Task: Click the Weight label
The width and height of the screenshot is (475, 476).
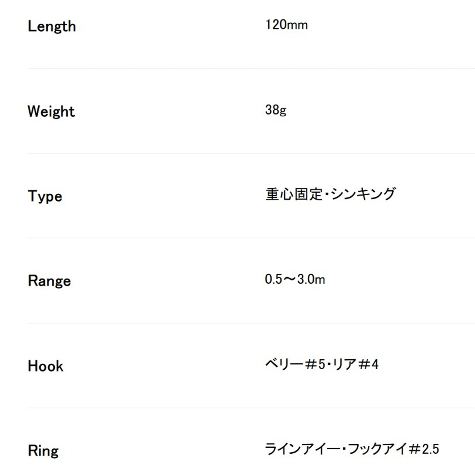Action: [51, 111]
